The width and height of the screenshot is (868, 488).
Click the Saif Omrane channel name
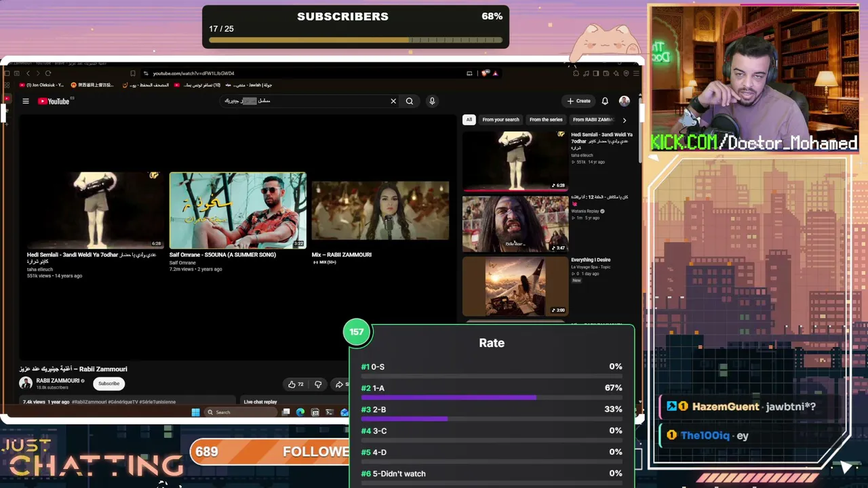point(182,263)
